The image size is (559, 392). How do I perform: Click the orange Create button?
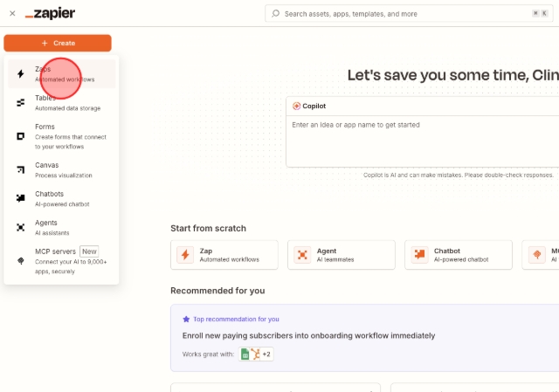(x=58, y=43)
